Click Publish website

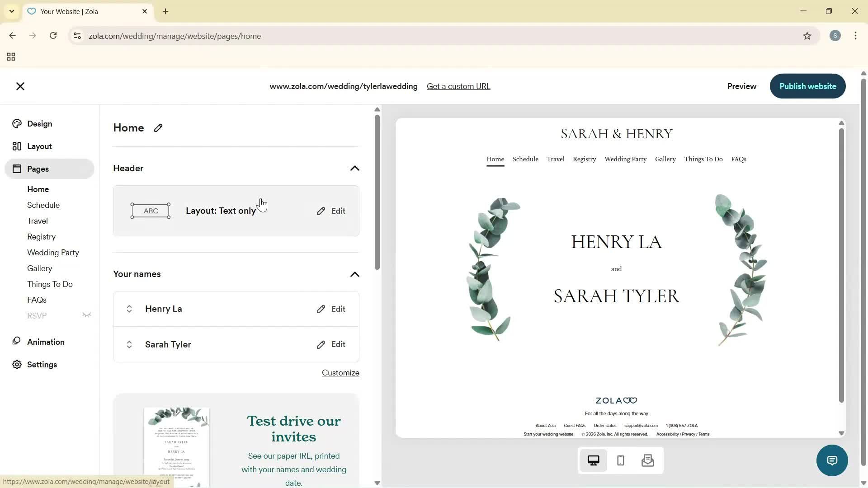point(807,86)
